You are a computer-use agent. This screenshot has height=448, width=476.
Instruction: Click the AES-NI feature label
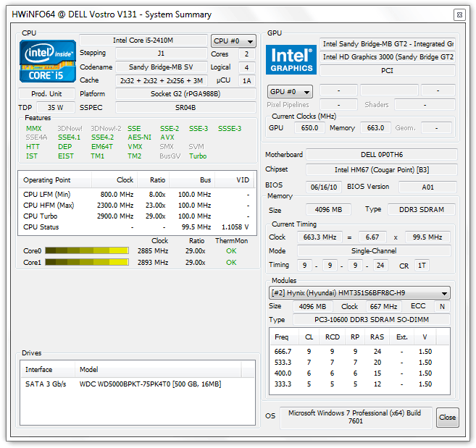point(139,138)
